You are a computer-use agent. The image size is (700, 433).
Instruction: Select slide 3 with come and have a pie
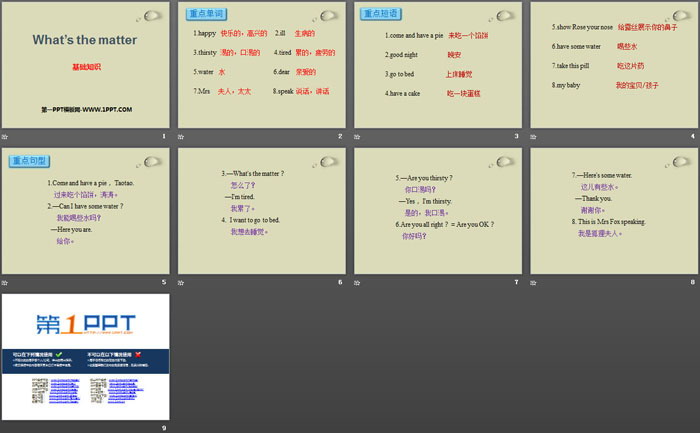point(438,65)
